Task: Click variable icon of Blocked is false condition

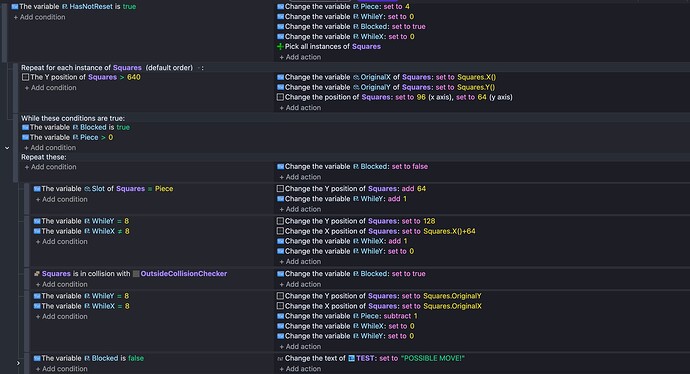Action: click(x=37, y=359)
